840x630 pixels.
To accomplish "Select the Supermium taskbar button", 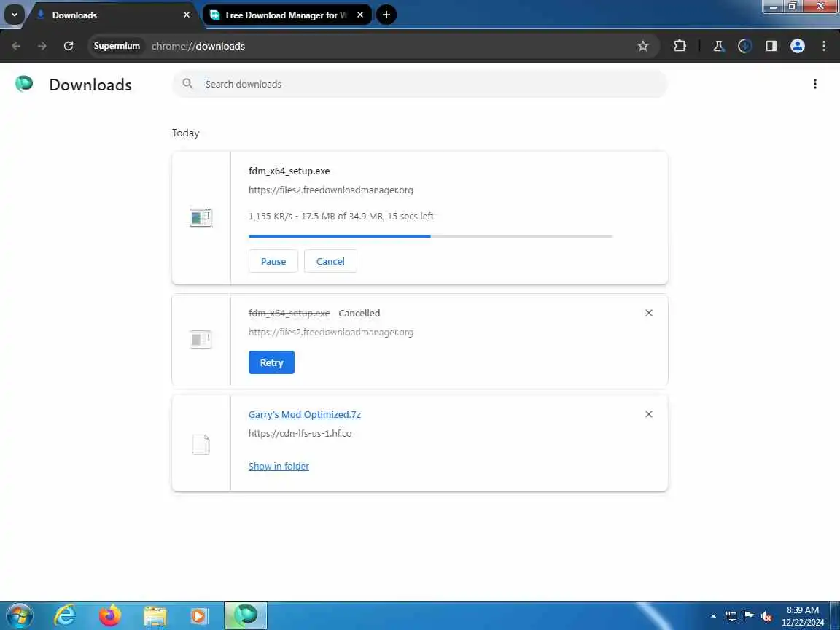I will [245, 615].
